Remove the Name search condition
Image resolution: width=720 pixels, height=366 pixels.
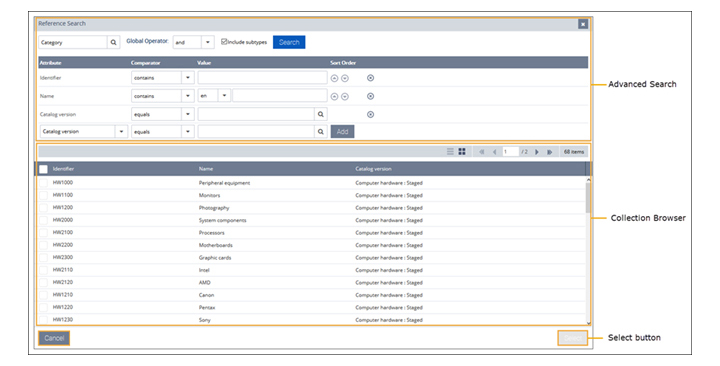[371, 96]
